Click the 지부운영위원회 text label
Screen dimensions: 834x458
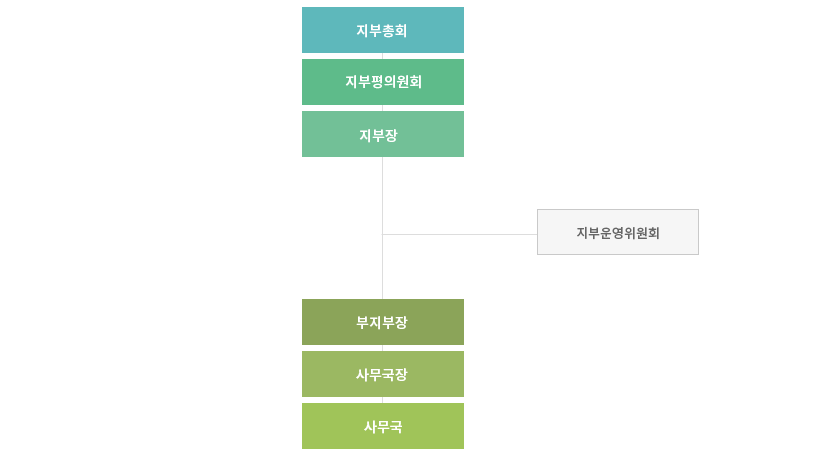pyautogui.click(x=618, y=233)
